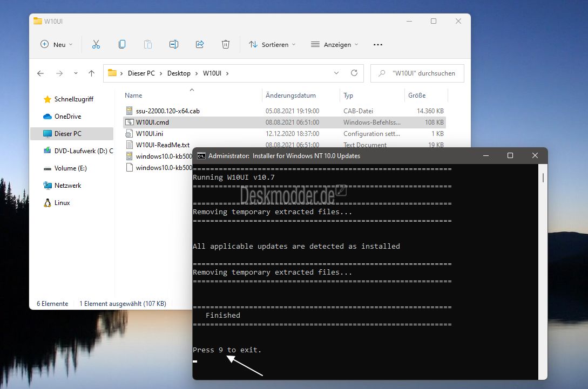Click the Schnellzugriff star icon
Viewport: 588px width, 389px height.
pos(48,99)
